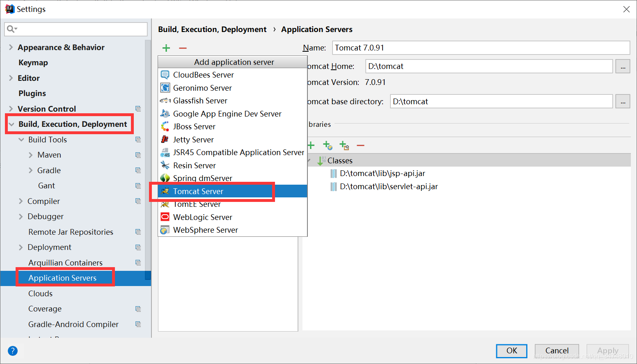637x364 pixels.
Task: Click the Google App Engine Dev Server icon
Action: coord(165,114)
